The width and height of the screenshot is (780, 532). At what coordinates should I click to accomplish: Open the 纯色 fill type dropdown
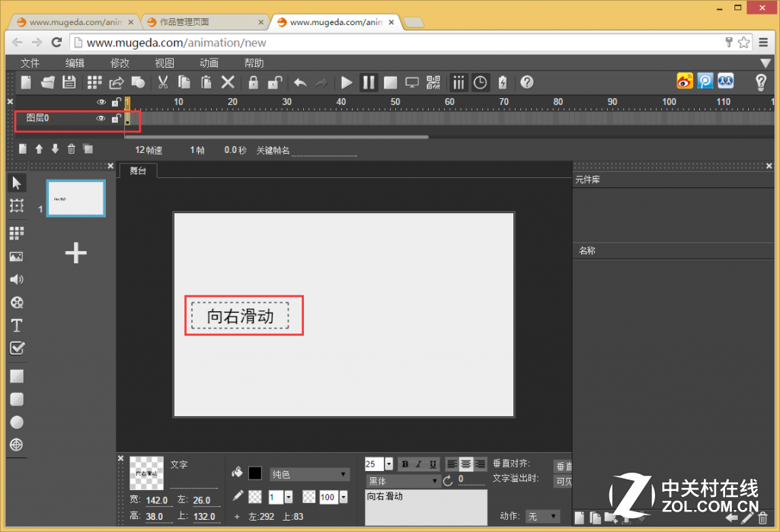point(309,473)
